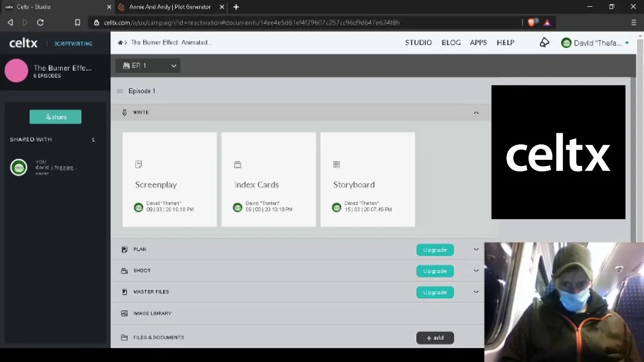
Task: Open the EP. 1 episode dropdown
Action: (148, 66)
